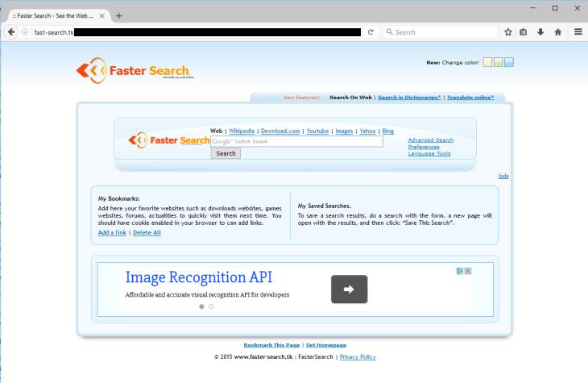This screenshot has width=588, height=383.
Task: Open Search in Dictionaries link
Action: click(409, 98)
